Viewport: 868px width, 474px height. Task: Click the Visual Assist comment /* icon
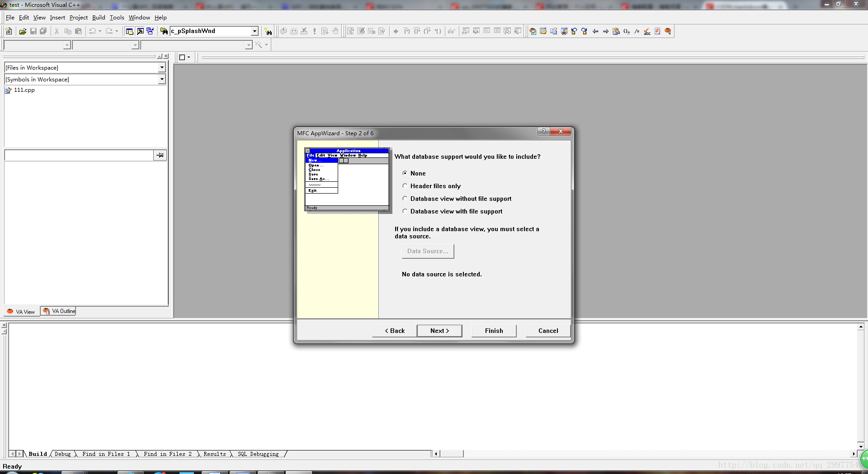(637, 31)
